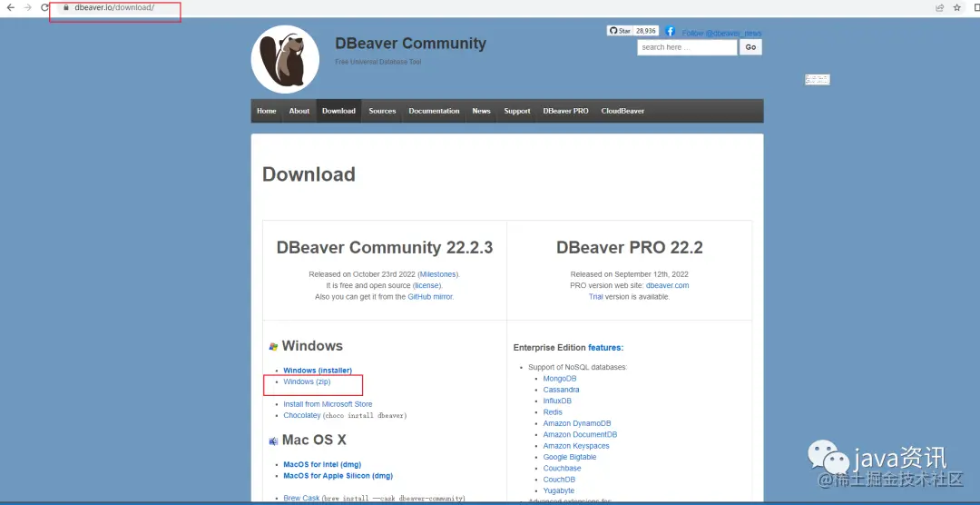Download Windows (zip)
Viewport: 980px width, 505px height.
click(307, 381)
